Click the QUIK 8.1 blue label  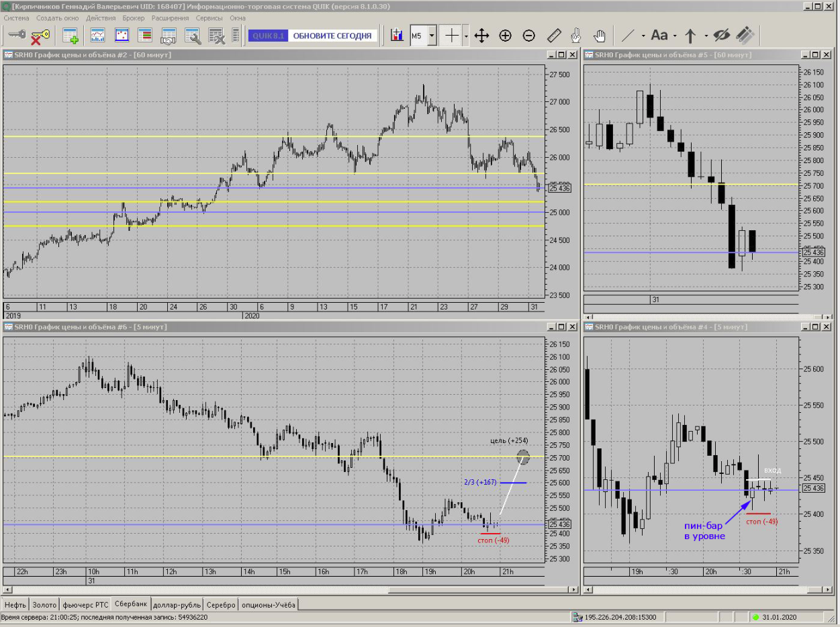coord(269,36)
